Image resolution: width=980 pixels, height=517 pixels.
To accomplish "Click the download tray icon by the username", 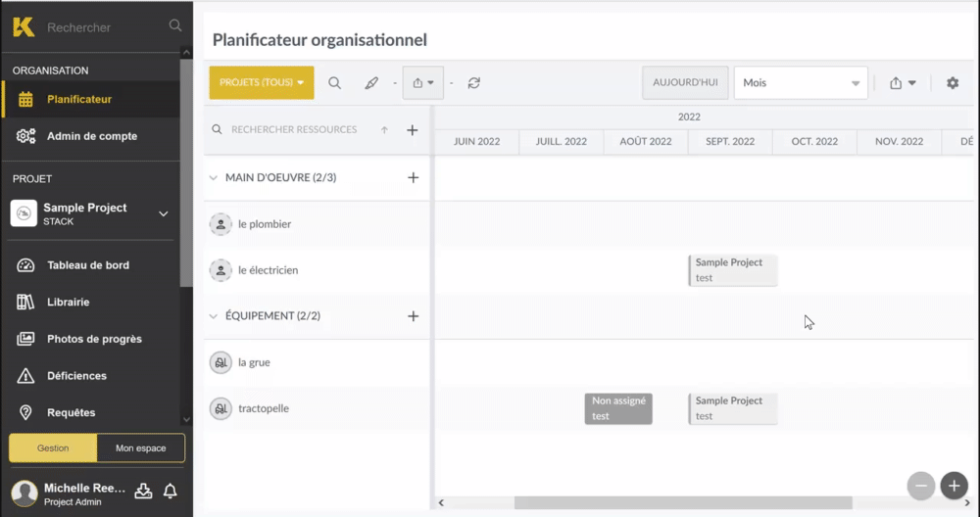I will click(x=143, y=492).
